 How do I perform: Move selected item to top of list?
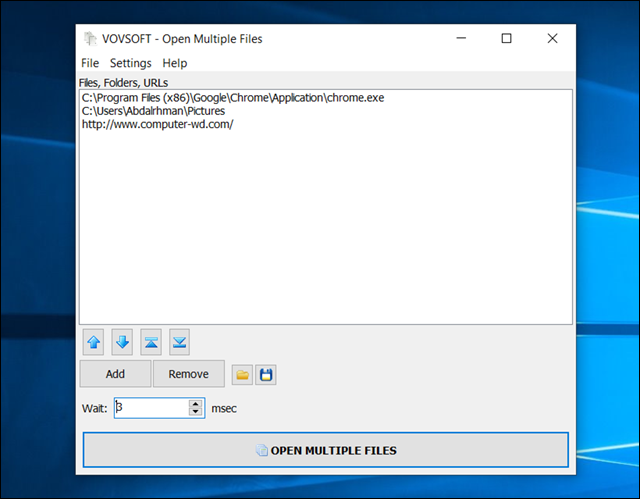coord(151,342)
